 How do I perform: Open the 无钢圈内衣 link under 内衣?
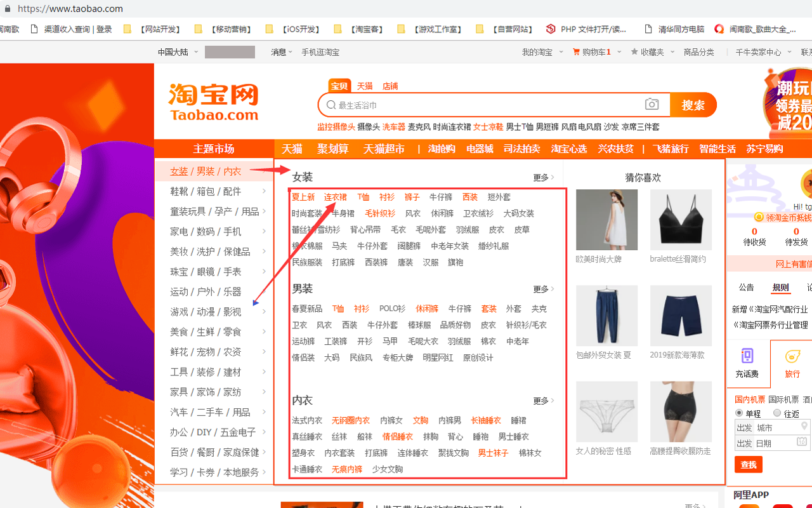click(x=351, y=420)
